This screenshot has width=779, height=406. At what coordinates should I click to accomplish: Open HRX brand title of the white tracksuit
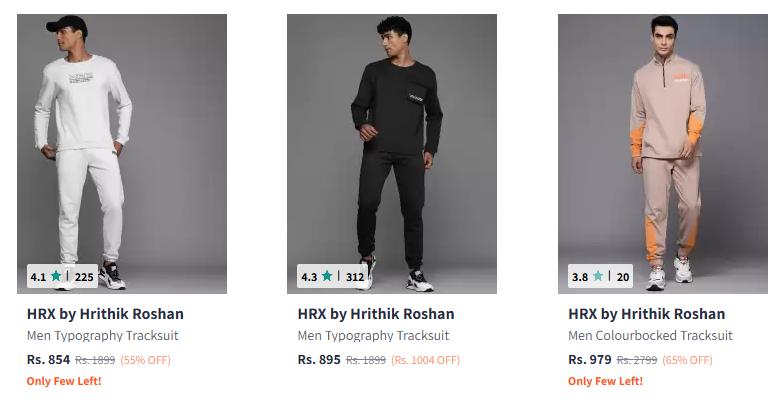[105, 314]
